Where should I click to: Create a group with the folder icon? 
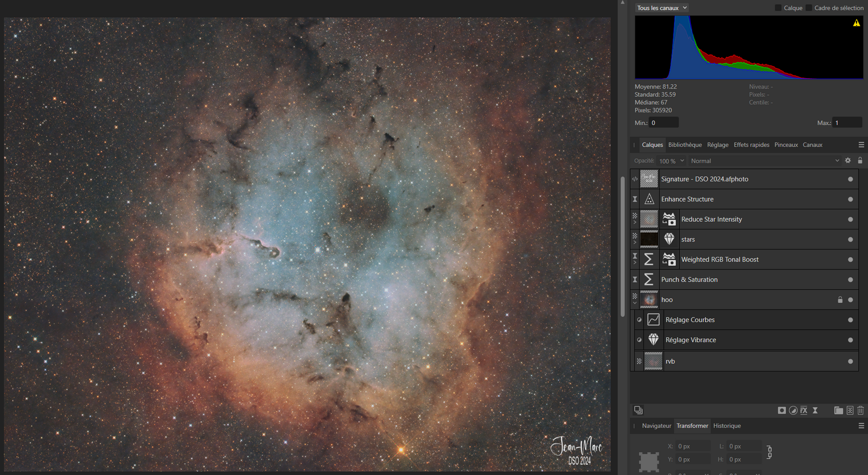coord(838,410)
